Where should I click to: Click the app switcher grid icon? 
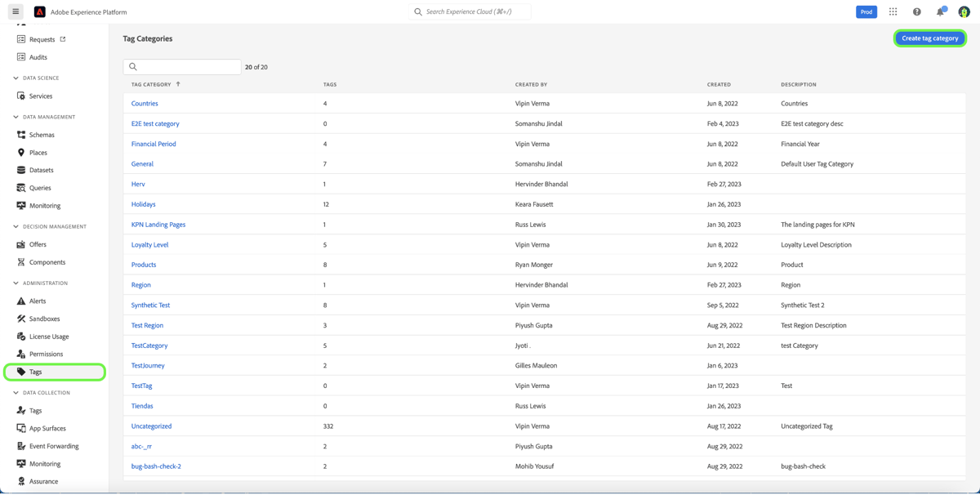(893, 11)
